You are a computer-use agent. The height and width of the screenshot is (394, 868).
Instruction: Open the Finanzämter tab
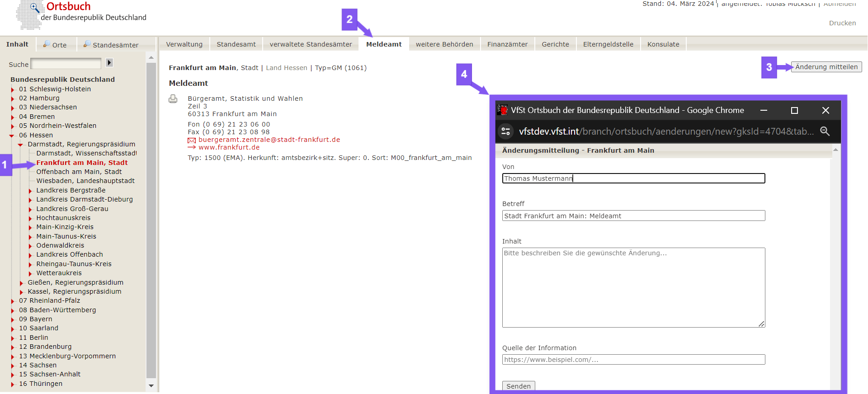pyautogui.click(x=507, y=44)
